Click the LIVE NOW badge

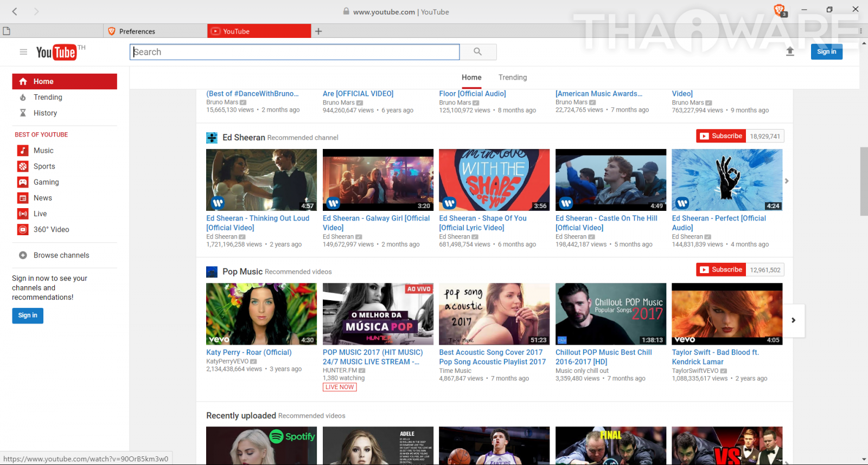(x=340, y=387)
